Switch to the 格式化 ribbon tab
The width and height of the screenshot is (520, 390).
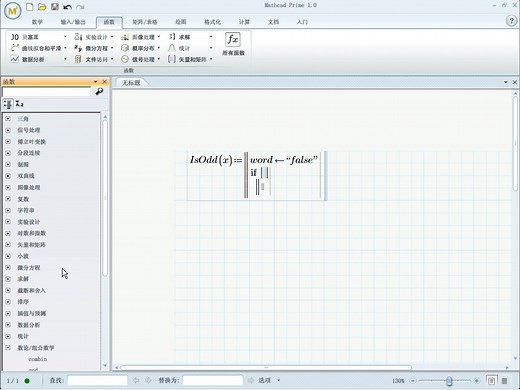[212, 22]
